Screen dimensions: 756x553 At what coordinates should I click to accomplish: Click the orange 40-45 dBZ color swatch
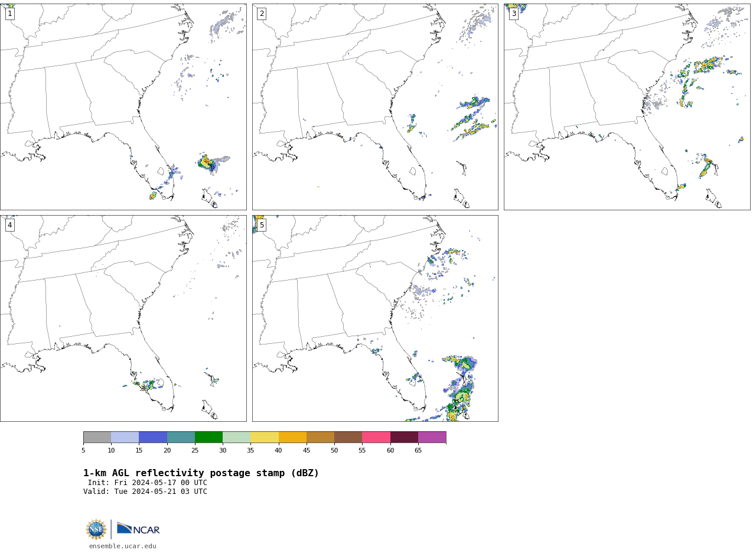(x=292, y=437)
